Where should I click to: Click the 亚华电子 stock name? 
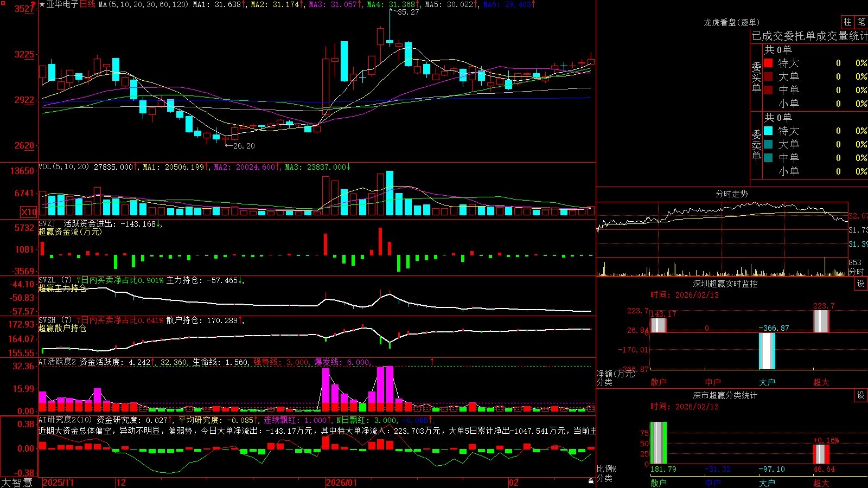(62, 4)
